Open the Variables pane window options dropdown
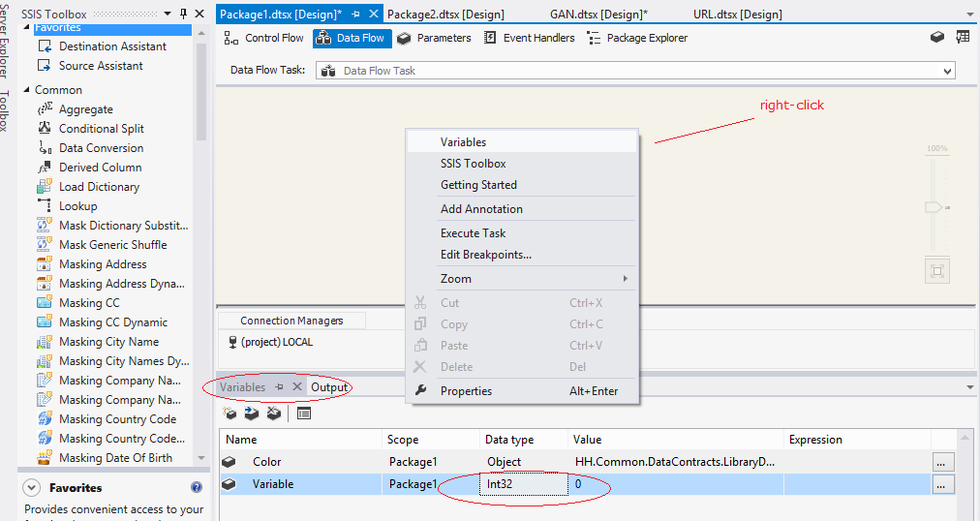This screenshot has height=521, width=980. tap(970, 387)
